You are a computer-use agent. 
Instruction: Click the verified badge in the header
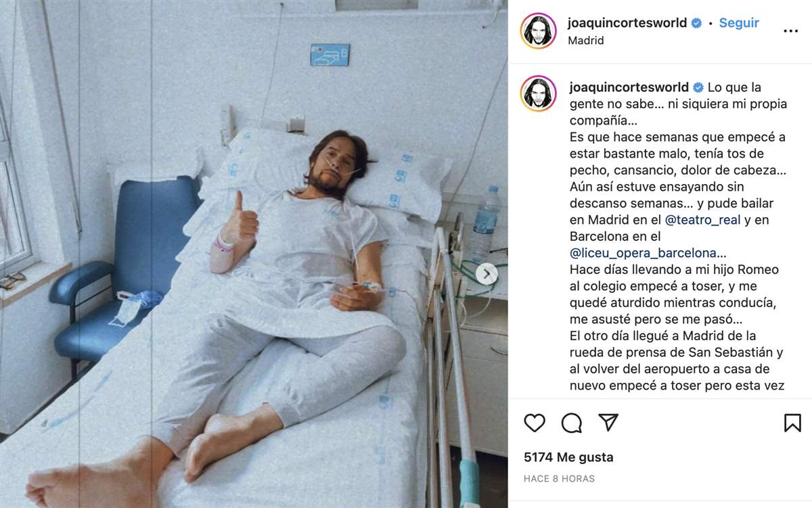(x=696, y=23)
